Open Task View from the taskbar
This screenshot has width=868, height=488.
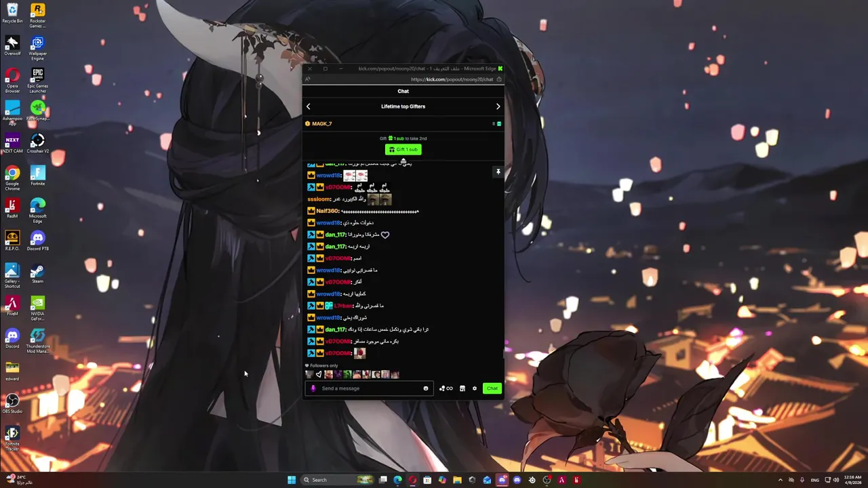(383, 480)
